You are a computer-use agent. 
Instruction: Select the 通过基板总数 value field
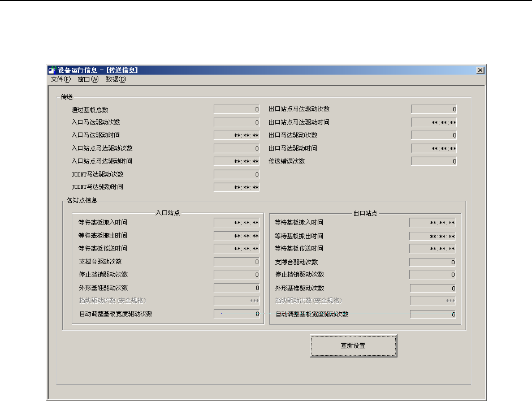[x=236, y=109]
